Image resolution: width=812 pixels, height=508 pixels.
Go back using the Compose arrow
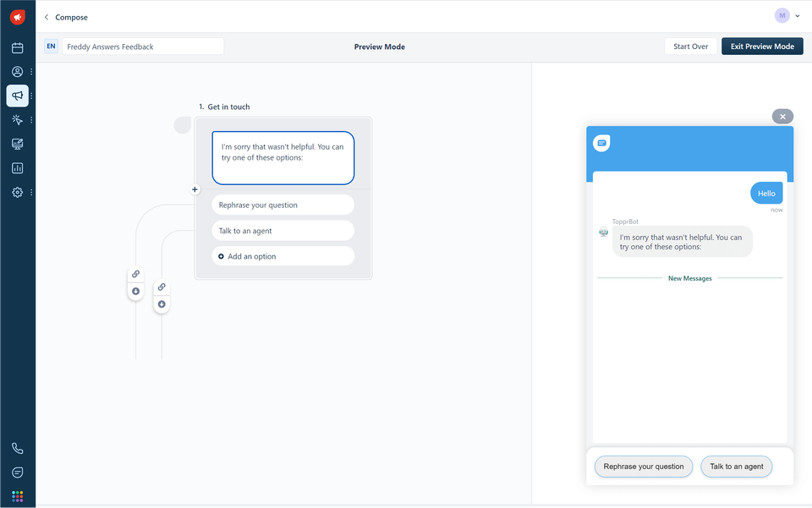[47, 17]
